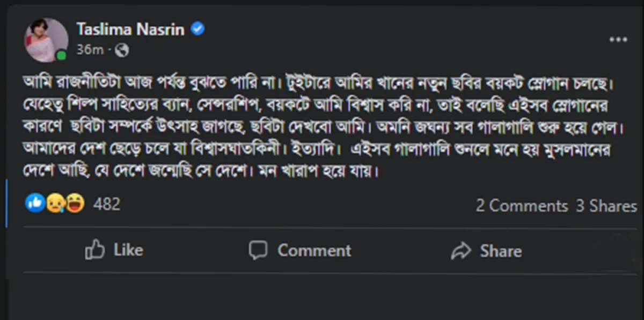Click the Taslima Nasrin name link
The height and width of the screenshot is (320, 644).
pyautogui.click(x=131, y=28)
